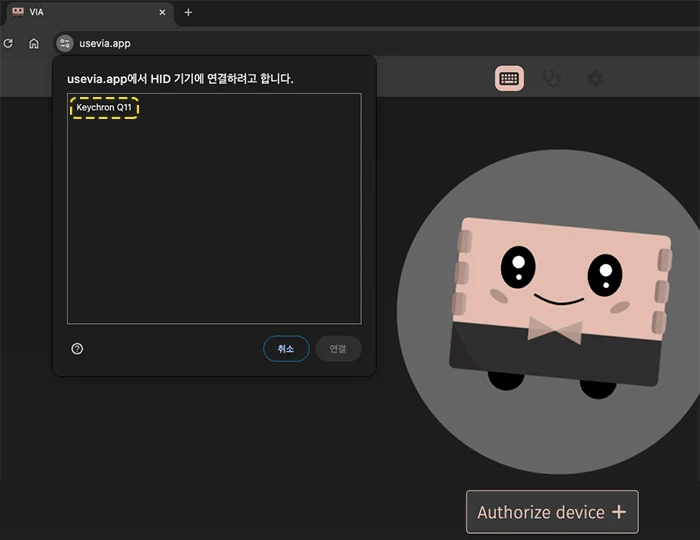This screenshot has height=540, width=700.
Task: Click the 연결 connect button
Action: coord(338,349)
